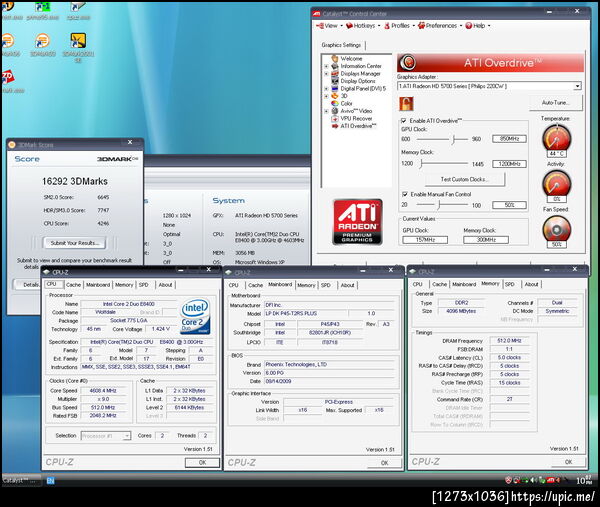Click the GPU Clock 850MHz value field
This screenshot has width=600, height=507.
pos(509,139)
